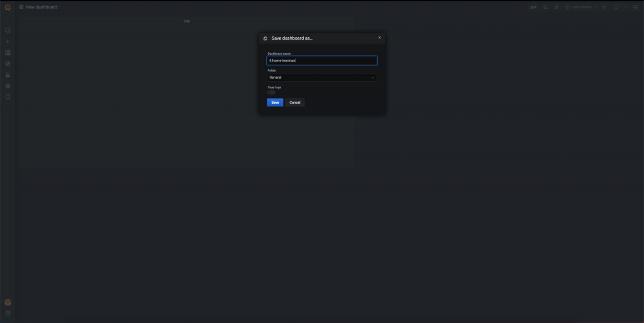Open the Search dashboards magnifier in the sidebar
The width and height of the screenshot is (644, 323).
click(x=8, y=30)
